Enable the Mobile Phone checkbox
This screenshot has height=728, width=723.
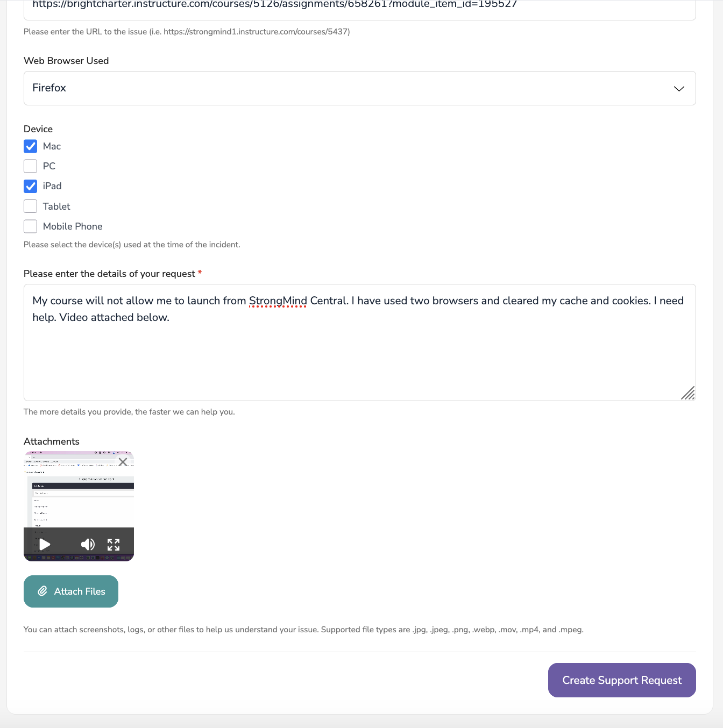[x=30, y=226]
